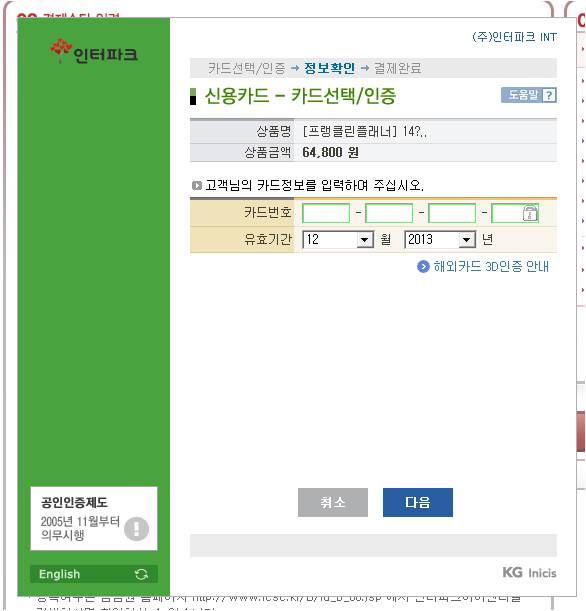Click the second card number field
This screenshot has width=586, height=611.
point(389,213)
